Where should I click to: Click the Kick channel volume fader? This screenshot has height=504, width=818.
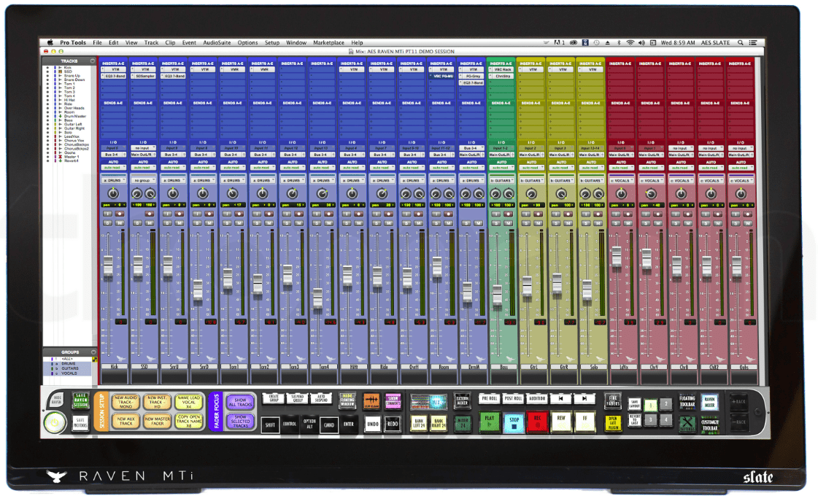[108, 266]
